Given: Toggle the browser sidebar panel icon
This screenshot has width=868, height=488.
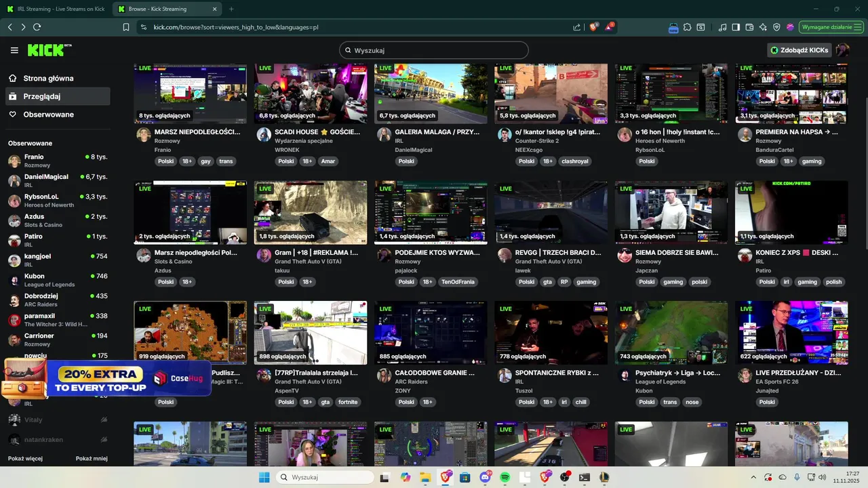Looking at the screenshot, I should point(736,27).
